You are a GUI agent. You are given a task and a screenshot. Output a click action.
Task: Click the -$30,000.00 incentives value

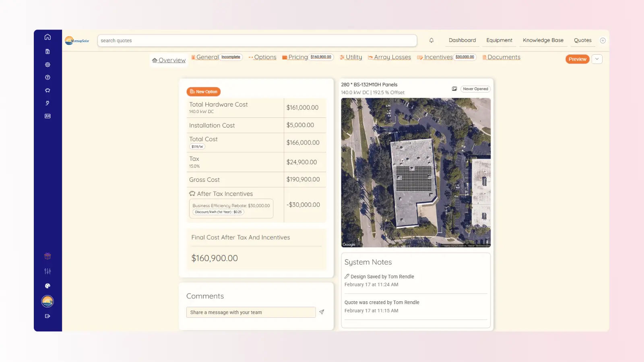[x=303, y=205]
